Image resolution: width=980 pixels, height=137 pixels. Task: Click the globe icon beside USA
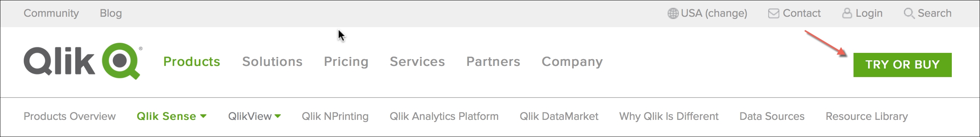[672, 13]
